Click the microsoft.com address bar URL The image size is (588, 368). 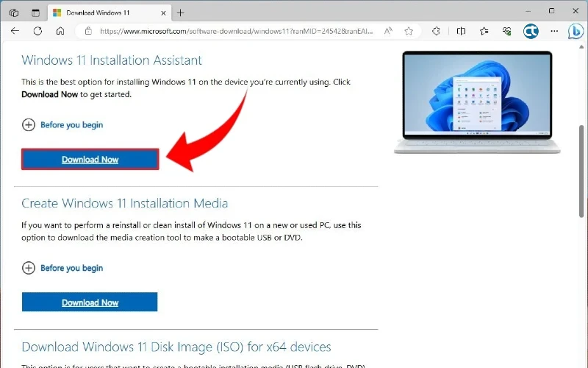236,31
